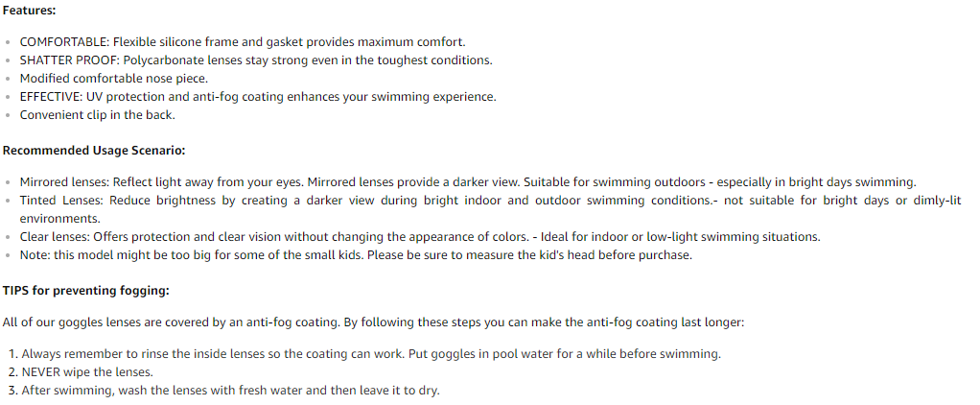Select "Convenient clip in the back" text
Viewport: 980px width, 405px height.
[97, 115]
